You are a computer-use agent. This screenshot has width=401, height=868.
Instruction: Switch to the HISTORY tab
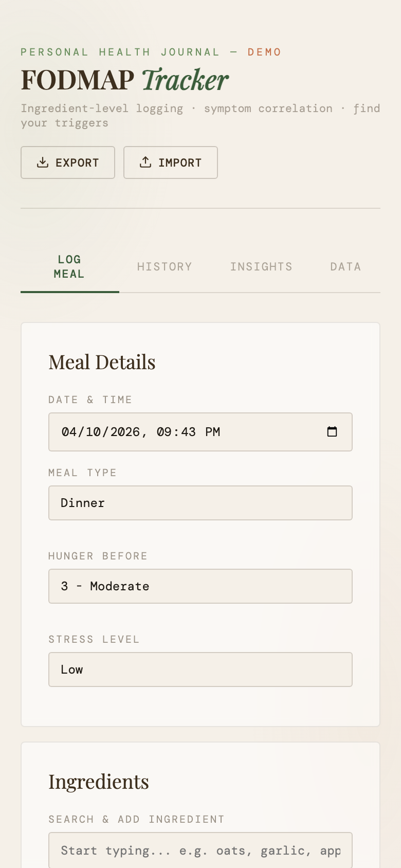pyautogui.click(x=165, y=266)
